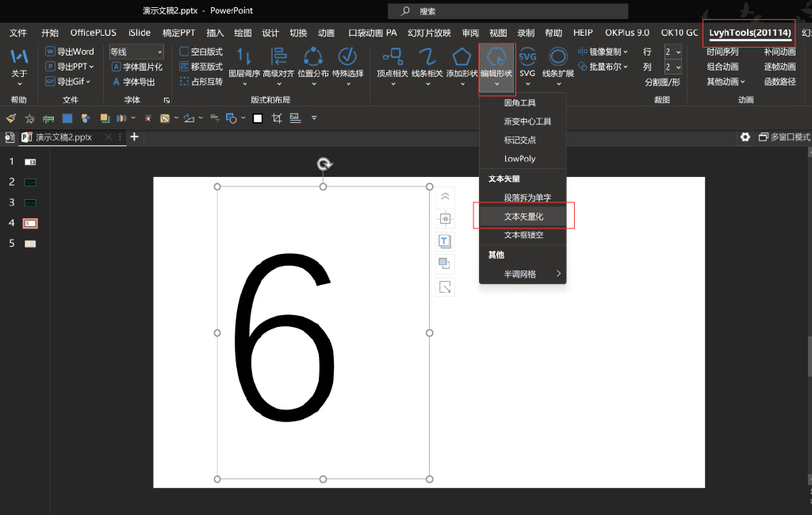812x515 pixels.
Task: Select LowPoly menu entry
Action: 523,159
